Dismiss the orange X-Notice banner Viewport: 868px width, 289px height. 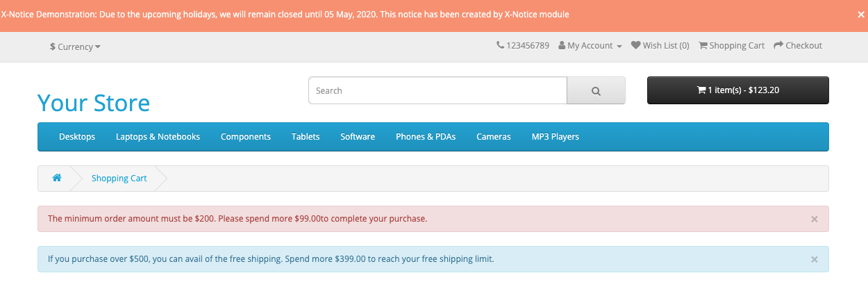pos(861,15)
